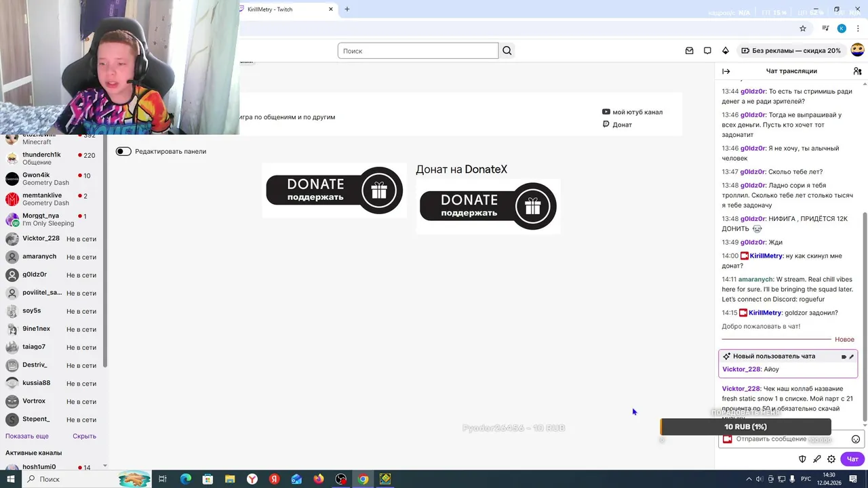Open a new browser tab
Image resolution: width=868 pixels, height=488 pixels.
click(x=347, y=9)
